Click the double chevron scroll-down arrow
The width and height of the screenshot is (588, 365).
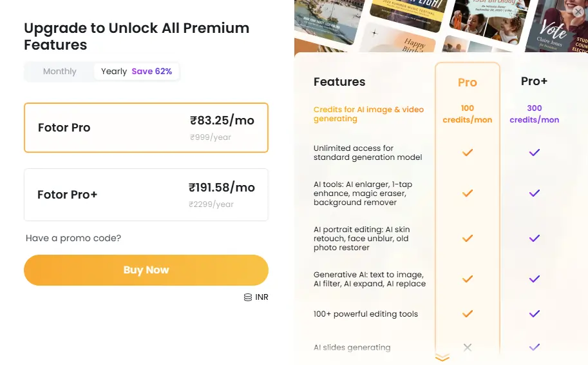tap(442, 358)
